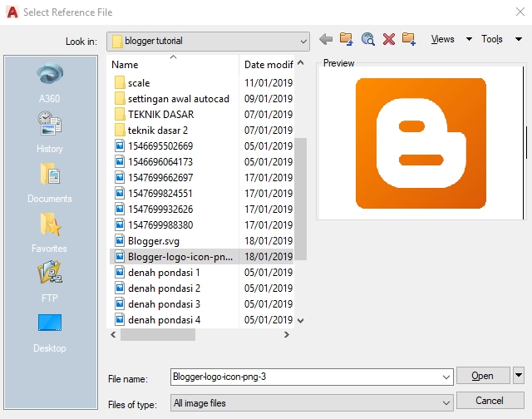This screenshot has height=419, width=532.
Task: Click the scroll left arrow
Action: point(113,334)
